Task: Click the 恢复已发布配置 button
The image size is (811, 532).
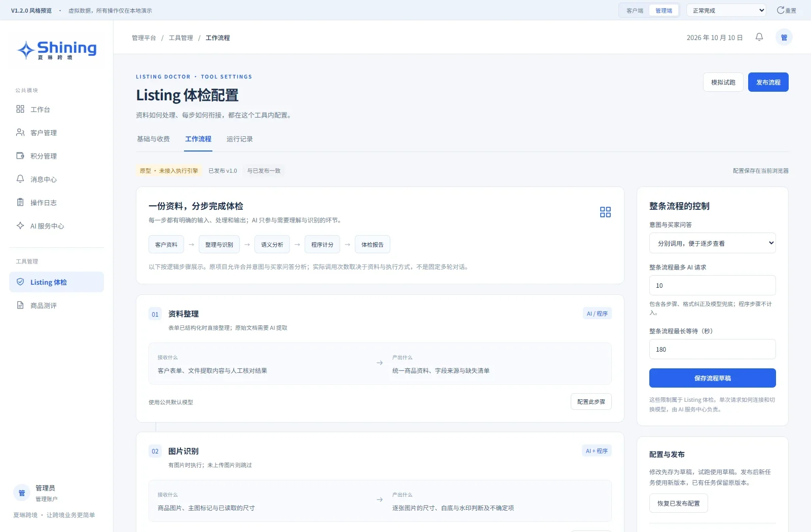Action: tap(679, 503)
